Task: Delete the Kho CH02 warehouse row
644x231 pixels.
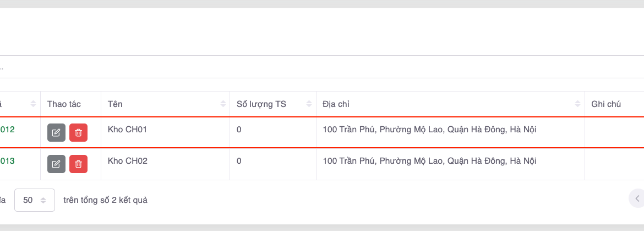Action: [78, 164]
